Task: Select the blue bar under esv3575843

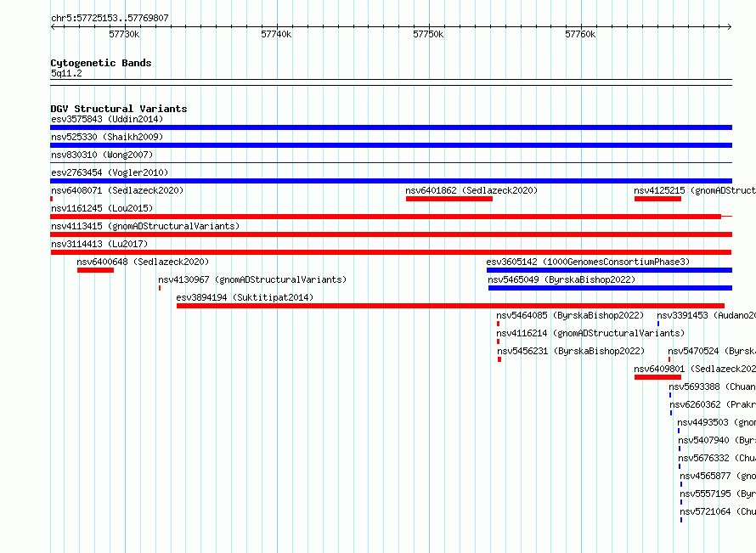Action: point(391,127)
